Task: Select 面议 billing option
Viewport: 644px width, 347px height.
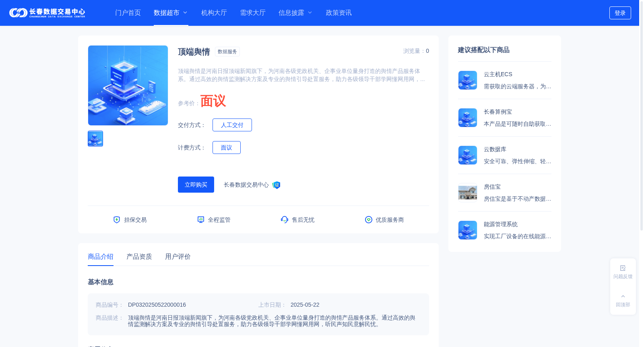Action: (x=227, y=148)
